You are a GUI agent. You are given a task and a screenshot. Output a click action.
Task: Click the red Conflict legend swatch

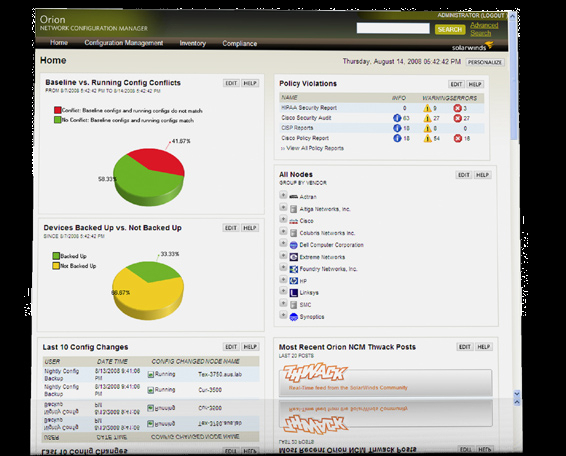coord(57,110)
